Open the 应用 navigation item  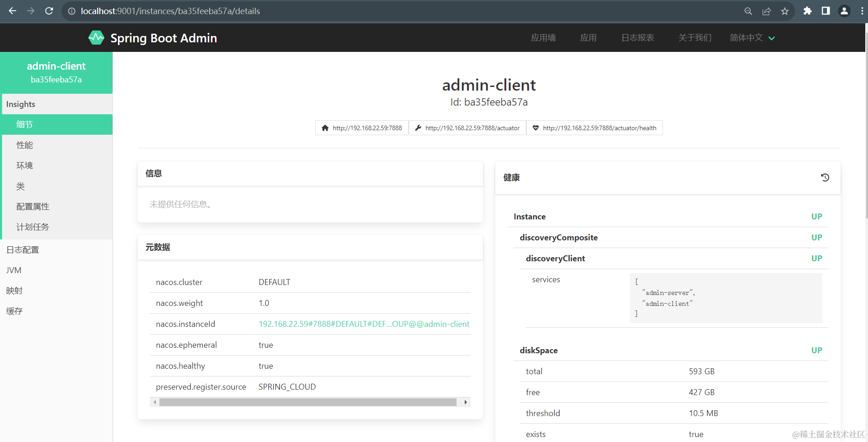point(588,38)
